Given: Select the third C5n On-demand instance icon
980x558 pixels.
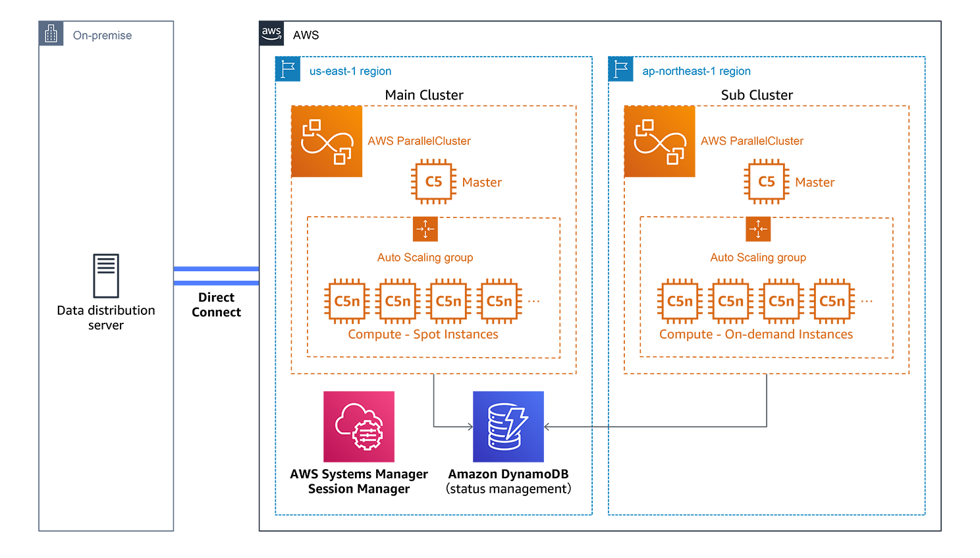Looking at the screenshot, I should pos(781,301).
